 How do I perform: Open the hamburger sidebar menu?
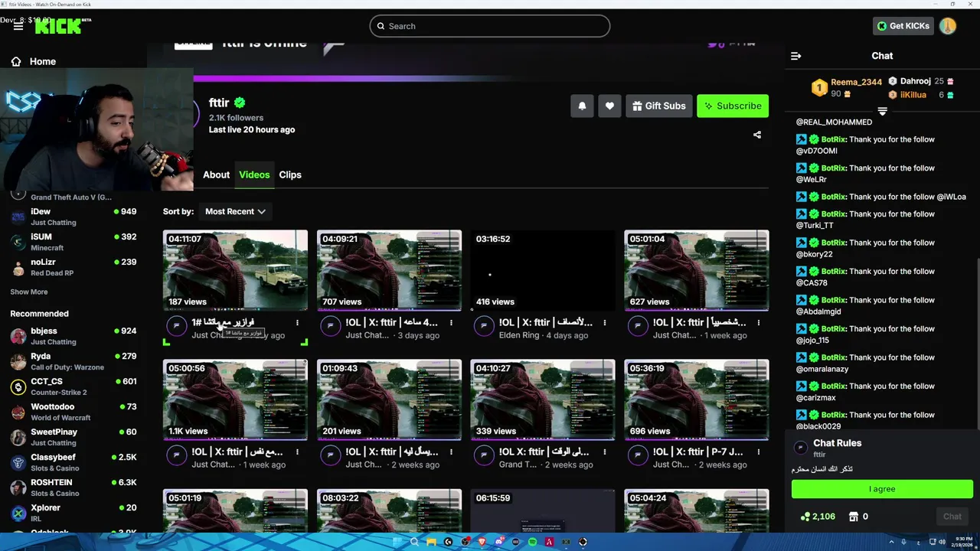(x=18, y=26)
